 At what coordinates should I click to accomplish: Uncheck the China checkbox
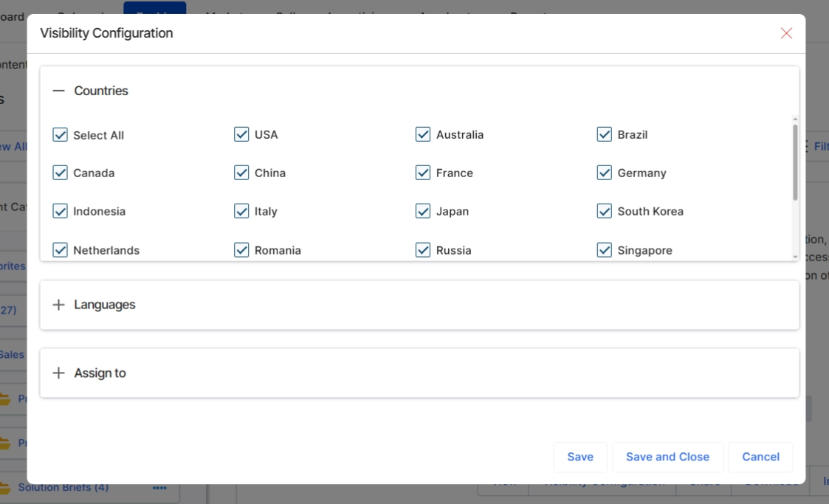click(241, 173)
